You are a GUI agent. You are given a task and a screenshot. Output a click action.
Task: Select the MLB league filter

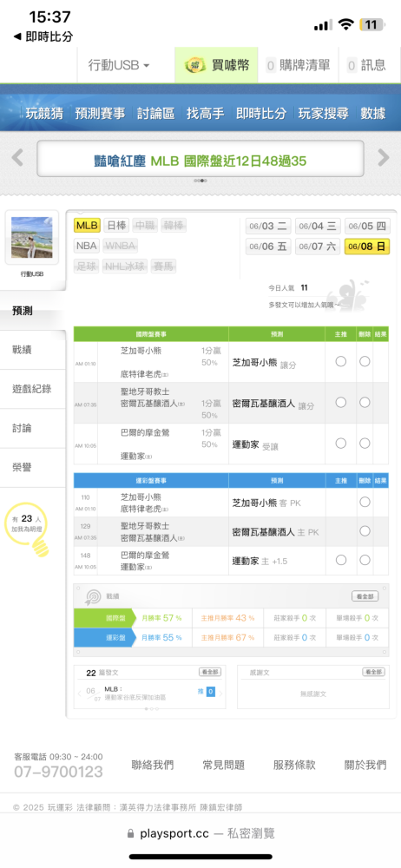tap(87, 226)
